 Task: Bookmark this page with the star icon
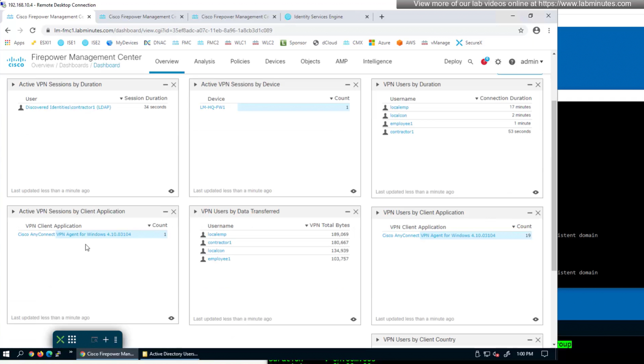click(x=521, y=30)
